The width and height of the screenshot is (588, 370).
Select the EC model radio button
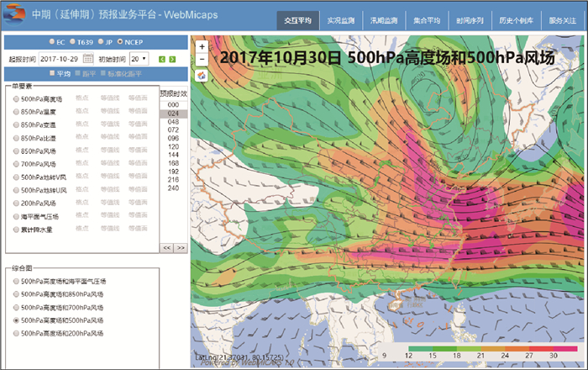click(51, 41)
